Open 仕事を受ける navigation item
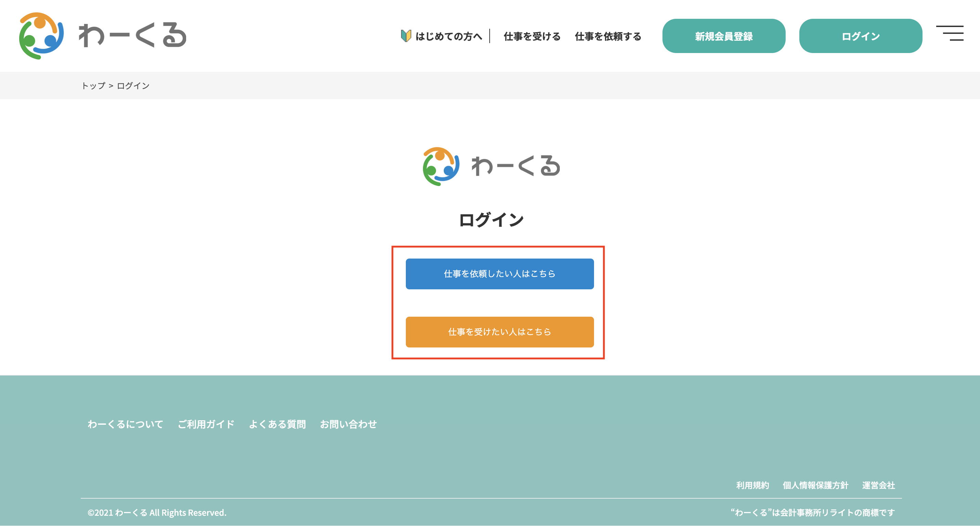Viewport: 980px width, 526px height. (532, 37)
